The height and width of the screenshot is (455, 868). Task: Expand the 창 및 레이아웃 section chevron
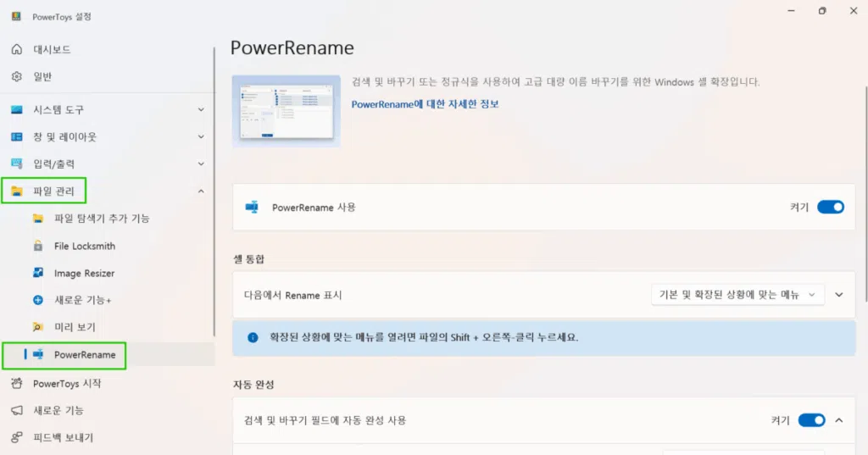coord(201,136)
